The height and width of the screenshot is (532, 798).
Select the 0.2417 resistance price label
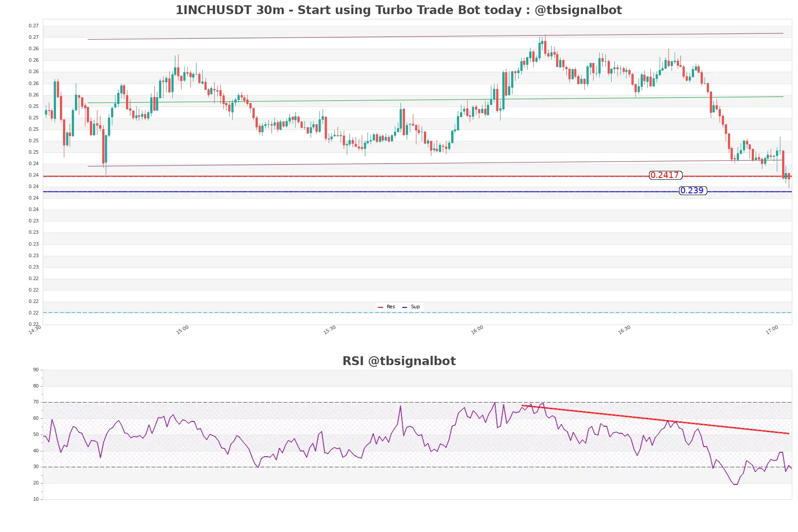665,175
